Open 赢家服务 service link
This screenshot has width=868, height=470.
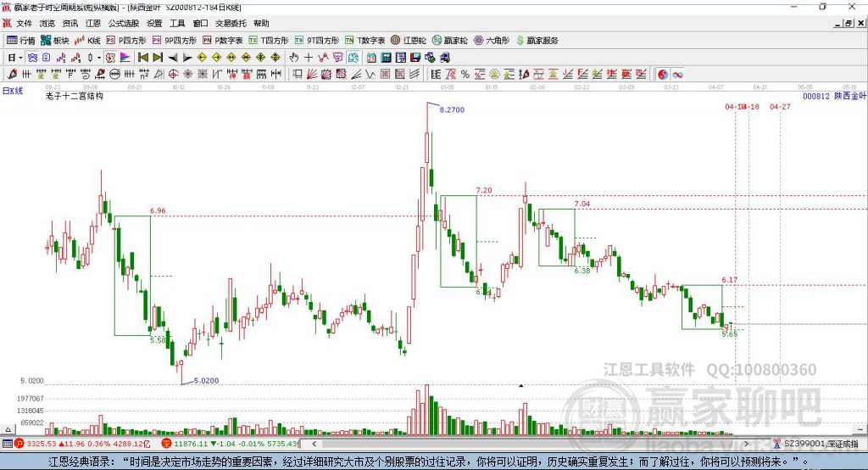[537, 41]
